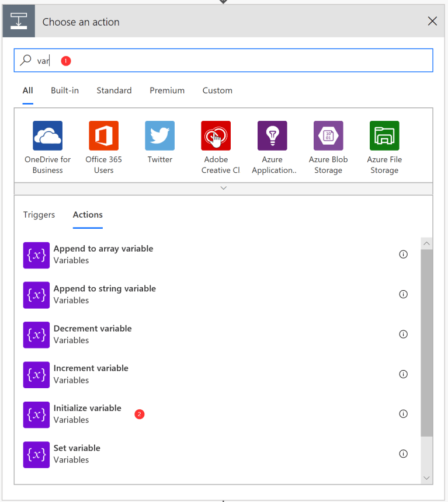The image size is (448, 502).
Task: Click the Variables icon beside Set variable
Action: point(36,454)
